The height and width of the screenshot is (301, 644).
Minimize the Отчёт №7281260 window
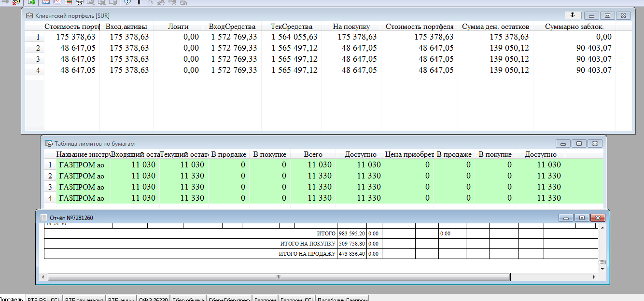point(565,218)
